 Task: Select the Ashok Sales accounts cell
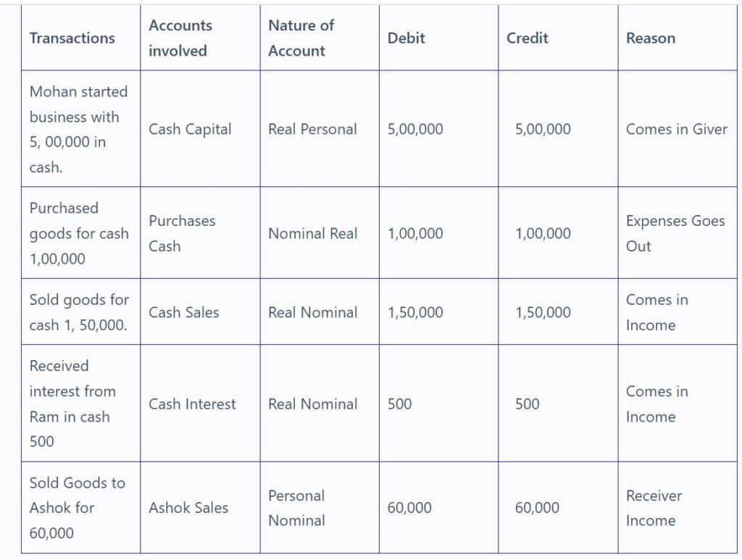point(188,509)
